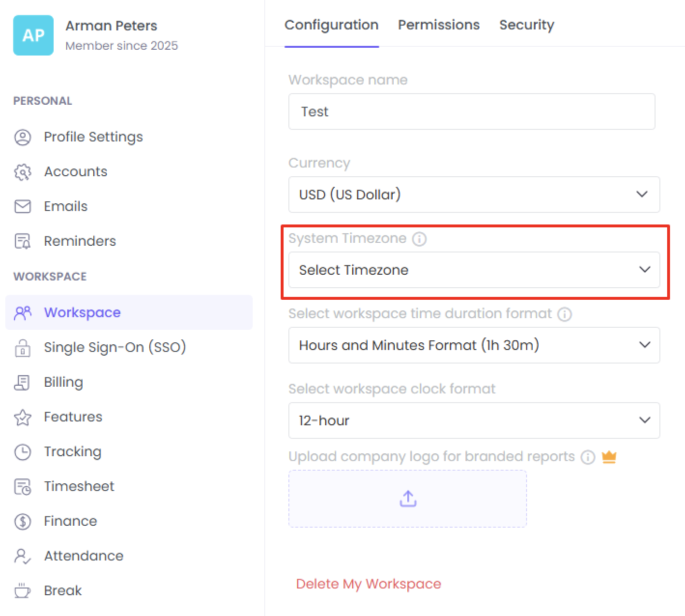Viewport: 685px width, 616px height.
Task: Click the Emails envelope icon
Action: pyautogui.click(x=22, y=207)
